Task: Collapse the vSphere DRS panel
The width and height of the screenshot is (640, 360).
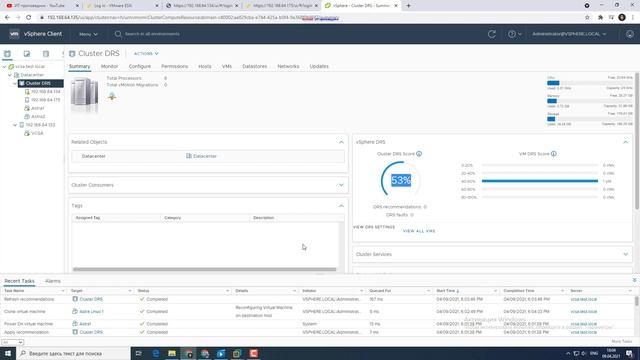Action: click(x=625, y=142)
